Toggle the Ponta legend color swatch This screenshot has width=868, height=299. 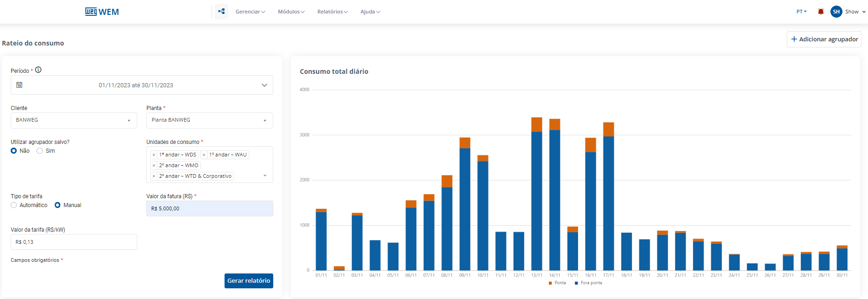tap(550, 283)
